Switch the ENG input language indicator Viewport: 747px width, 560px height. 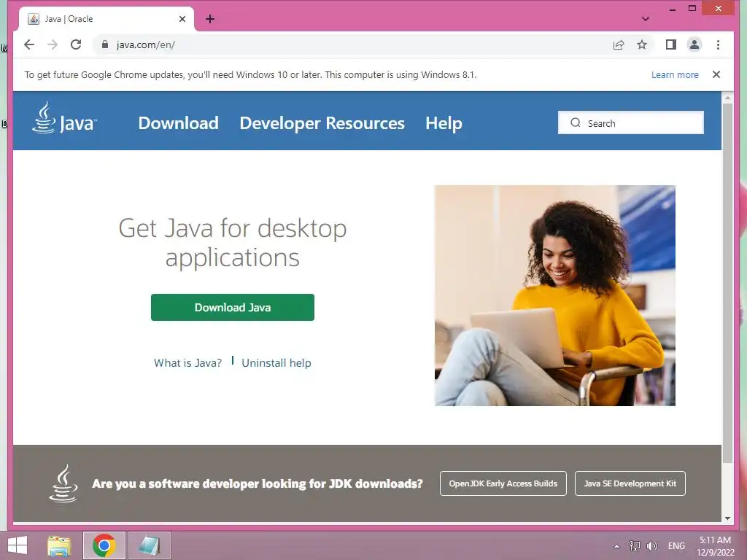(676, 546)
